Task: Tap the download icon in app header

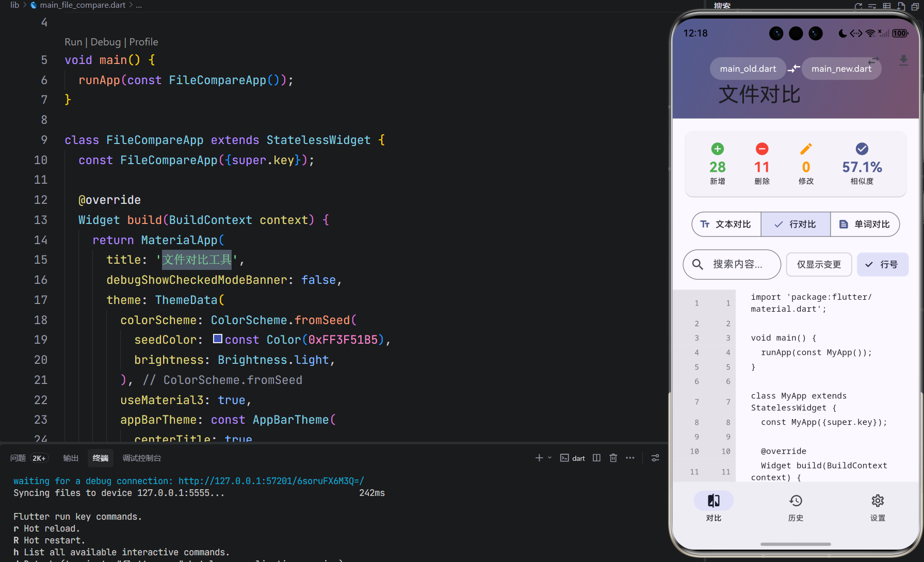Action: click(903, 60)
